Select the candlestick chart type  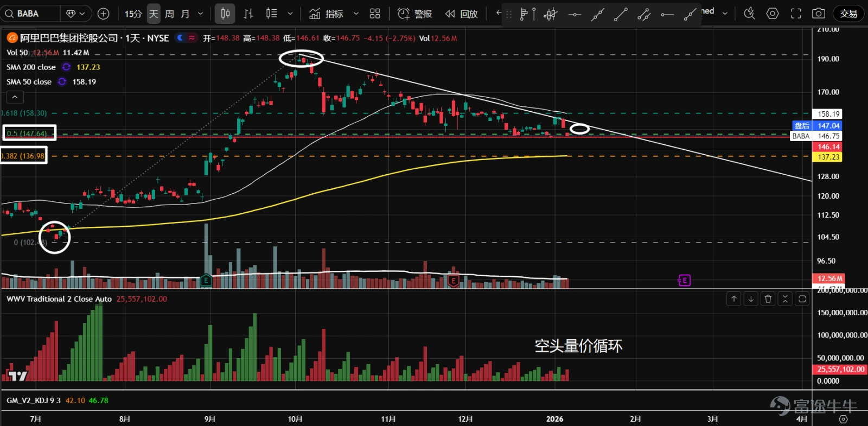pos(225,14)
